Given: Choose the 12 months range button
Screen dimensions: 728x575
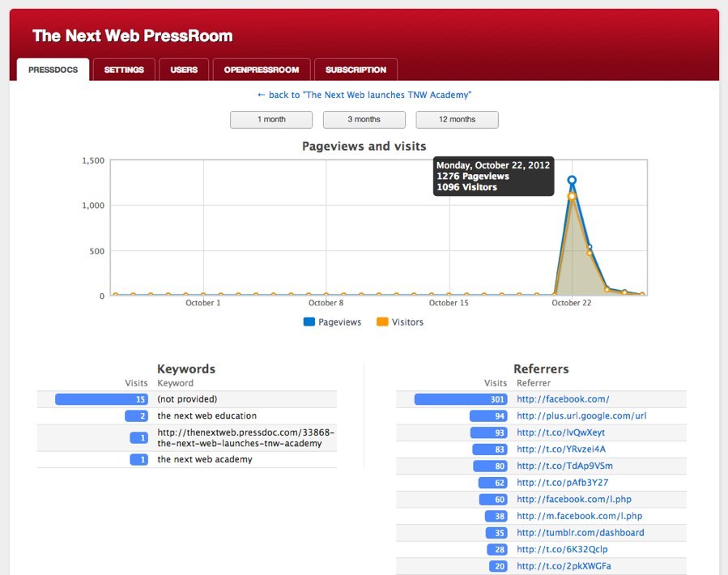Looking at the screenshot, I should [457, 120].
